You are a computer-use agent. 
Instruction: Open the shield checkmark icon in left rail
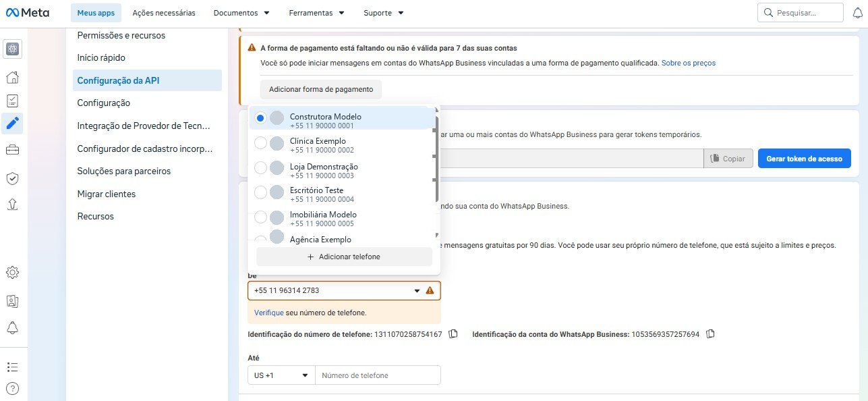click(x=12, y=178)
